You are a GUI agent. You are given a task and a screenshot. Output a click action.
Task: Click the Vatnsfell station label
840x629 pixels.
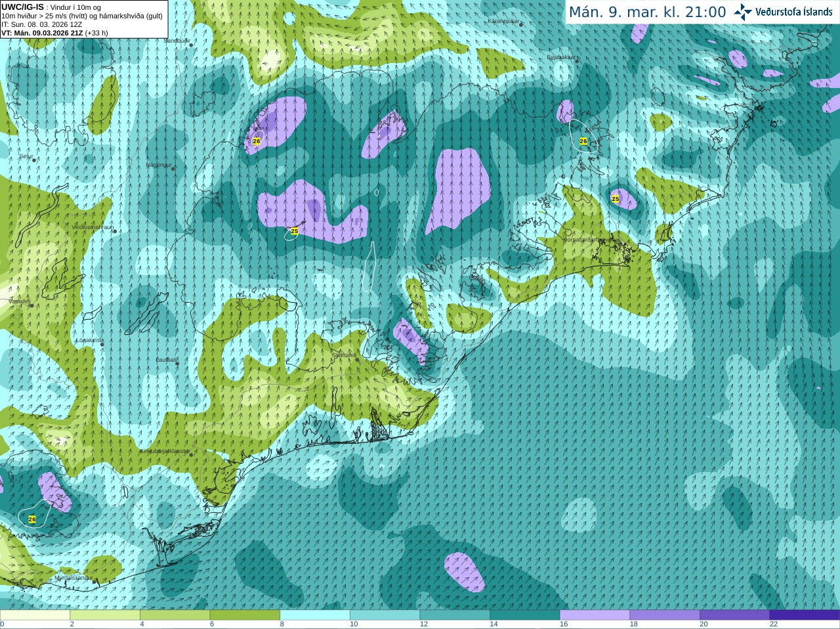(x=19, y=301)
